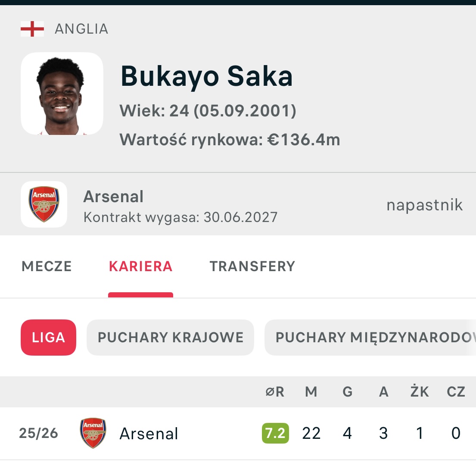
Task: Tap the average rating column header
Action: click(x=274, y=392)
